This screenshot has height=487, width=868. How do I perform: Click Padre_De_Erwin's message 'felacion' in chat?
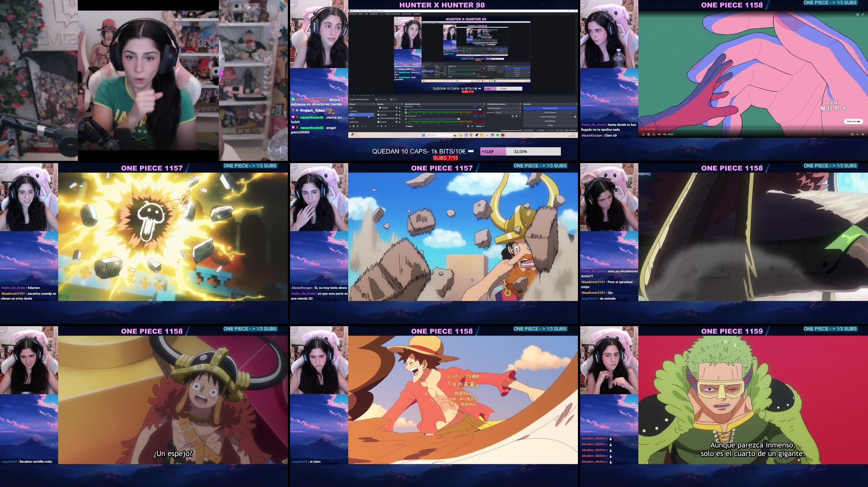coord(34,288)
